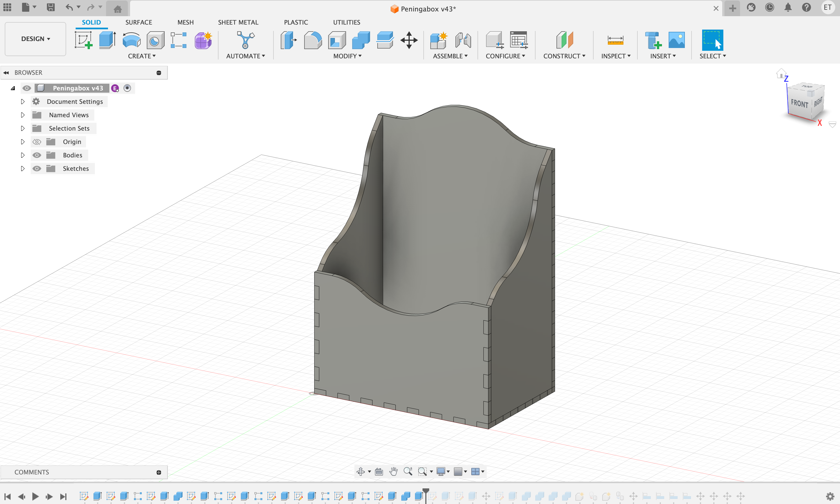Open the Change Parameters table tool
The image size is (840, 504).
click(519, 40)
